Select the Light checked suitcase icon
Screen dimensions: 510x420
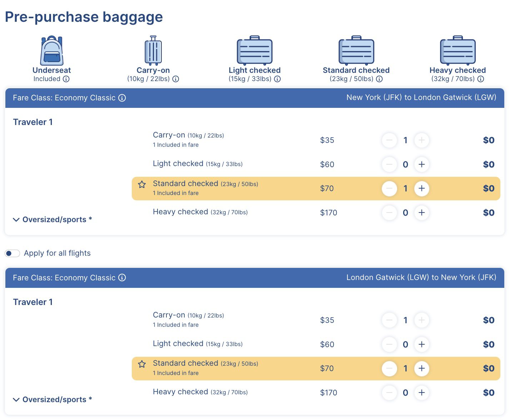coord(254,50)
